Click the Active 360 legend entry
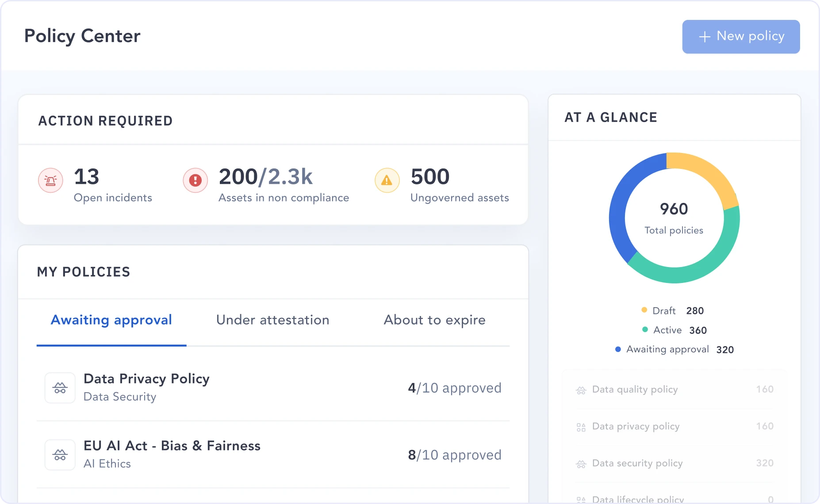Screen dimensions: 820x504 [674, 330]
